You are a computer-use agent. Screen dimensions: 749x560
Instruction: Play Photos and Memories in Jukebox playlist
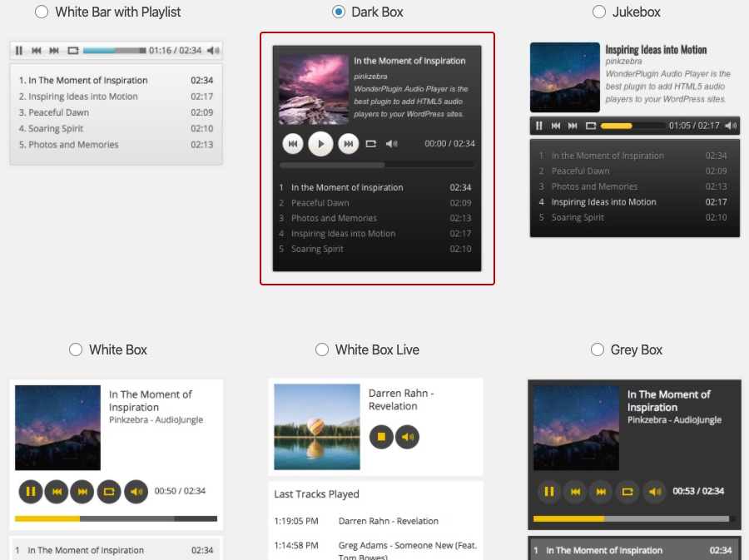tap(594, 186)
